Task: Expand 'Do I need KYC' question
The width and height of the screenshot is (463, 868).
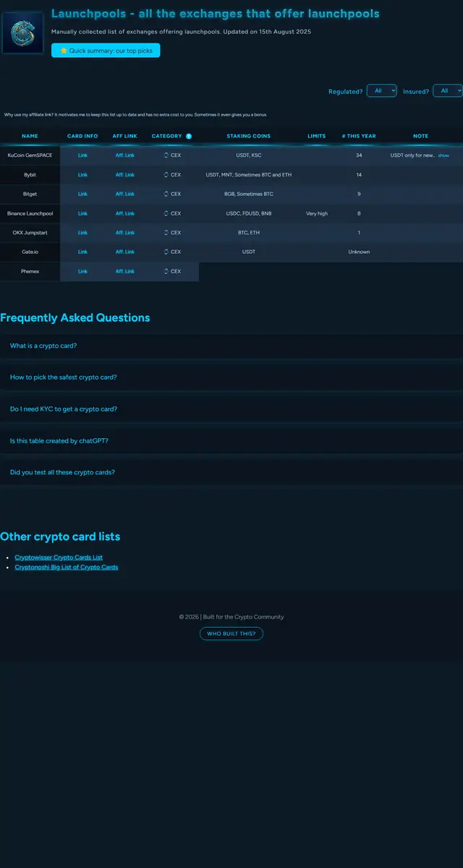Action: 231,409
